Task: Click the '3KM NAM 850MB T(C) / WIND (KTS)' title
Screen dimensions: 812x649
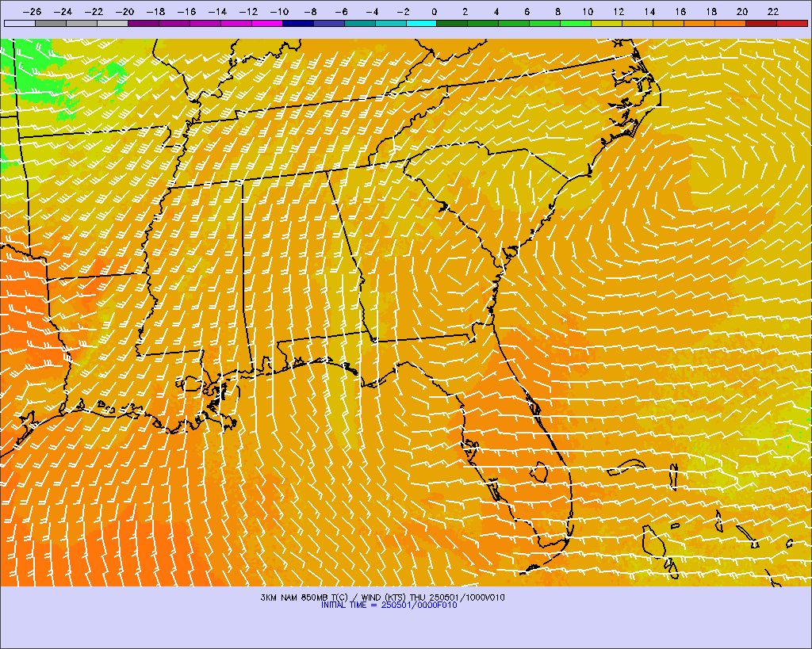Action: click(334, 597)
